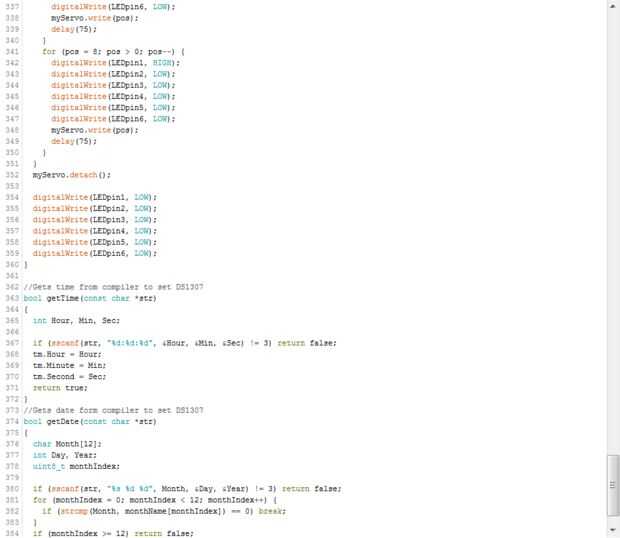The image size is (620, 538).
Task: Click digitalWrite(LEDpin3, LOW) on line 344
Action: click(x=113, y=85)
